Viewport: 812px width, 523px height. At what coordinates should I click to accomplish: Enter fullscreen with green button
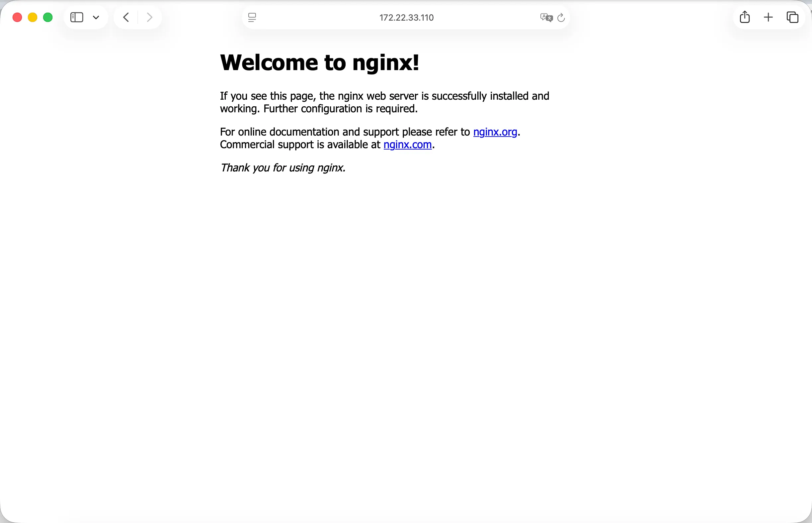(x=48, y=17)
